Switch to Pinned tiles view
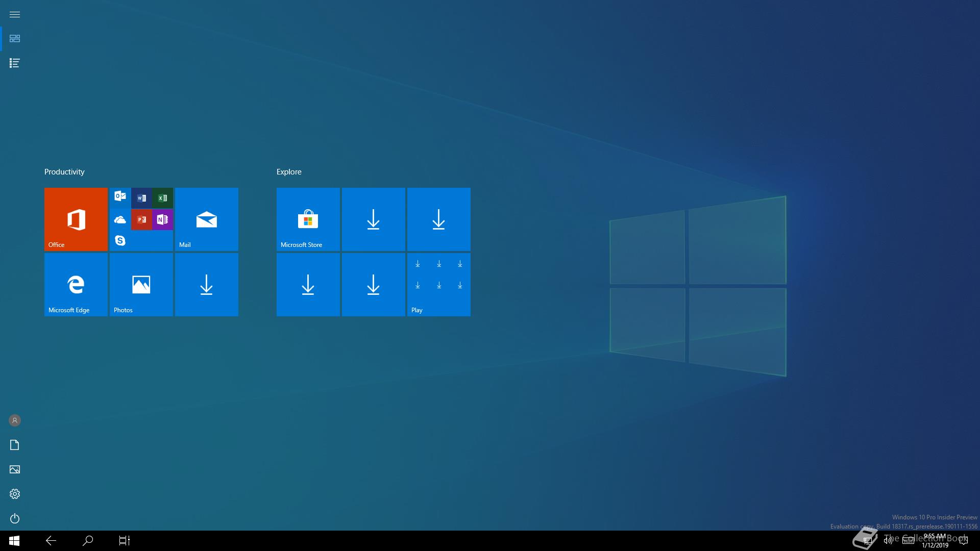980x551 pixels. (15, 39)
